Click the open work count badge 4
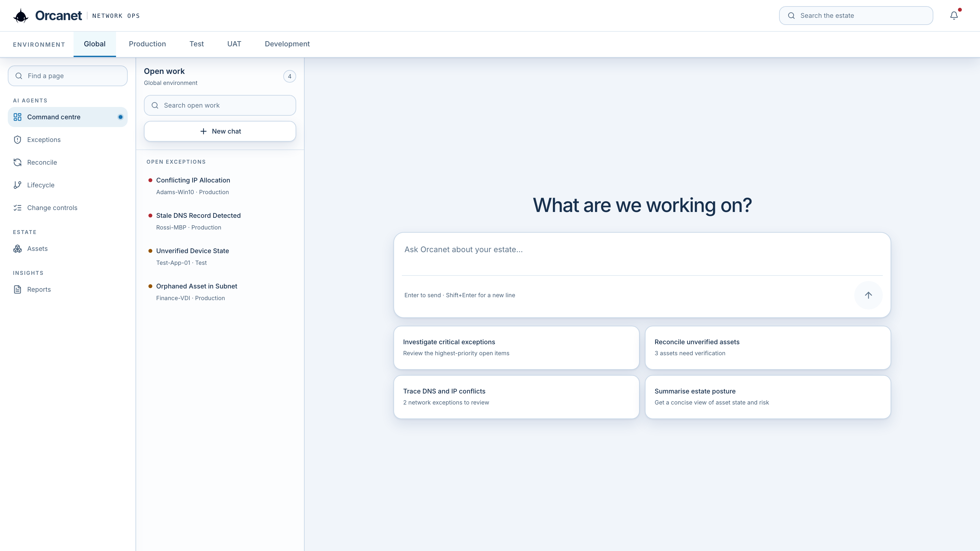The width and height of the screenshot is (980, 551). 289,76
